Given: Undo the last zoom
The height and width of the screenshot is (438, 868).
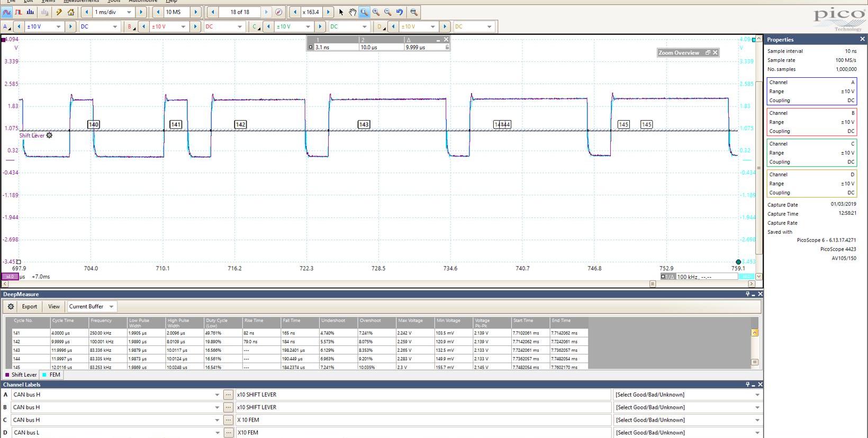Looking at the screenshot, I should (x=400, y=12).
